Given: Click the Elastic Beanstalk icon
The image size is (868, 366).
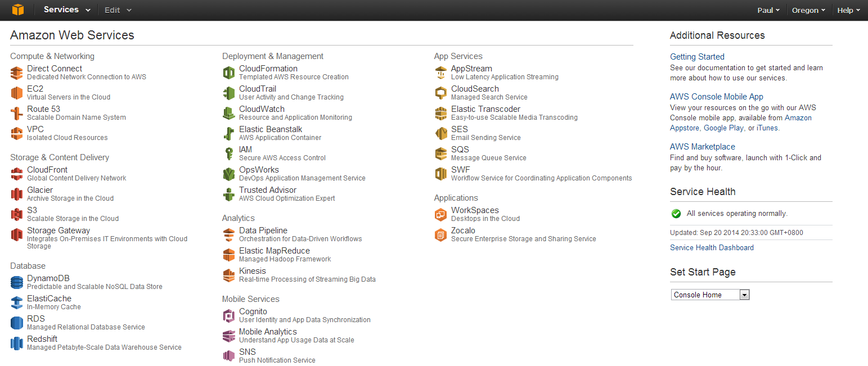Looking at the screenshot, I should tap(229, 134).
